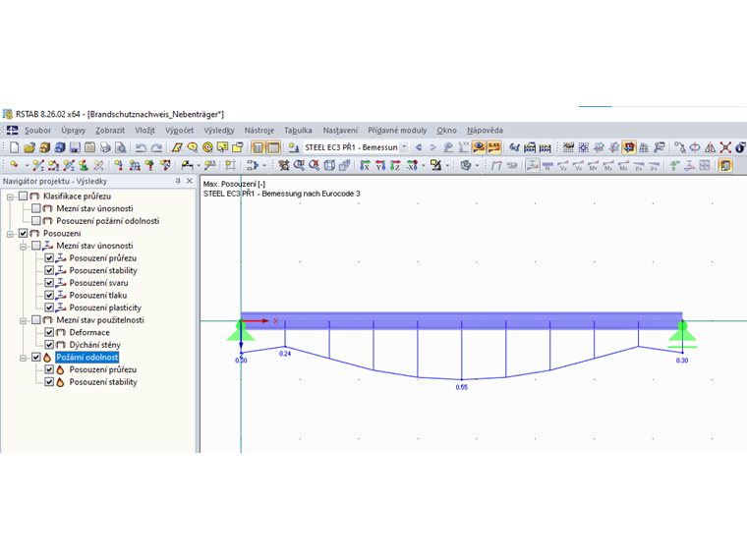Collapse the Klasifikace průřezu tree node
The image size is (747, 560).
pos(10,196)
